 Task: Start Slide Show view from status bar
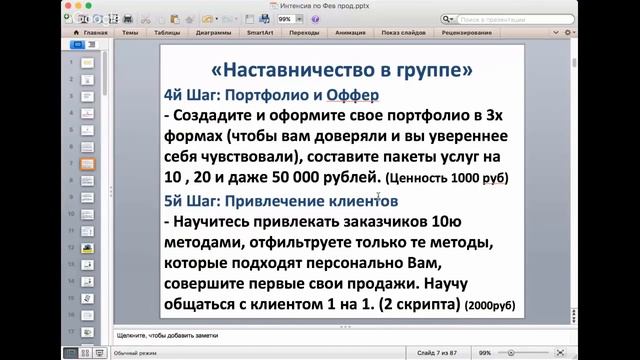(100, 353)
